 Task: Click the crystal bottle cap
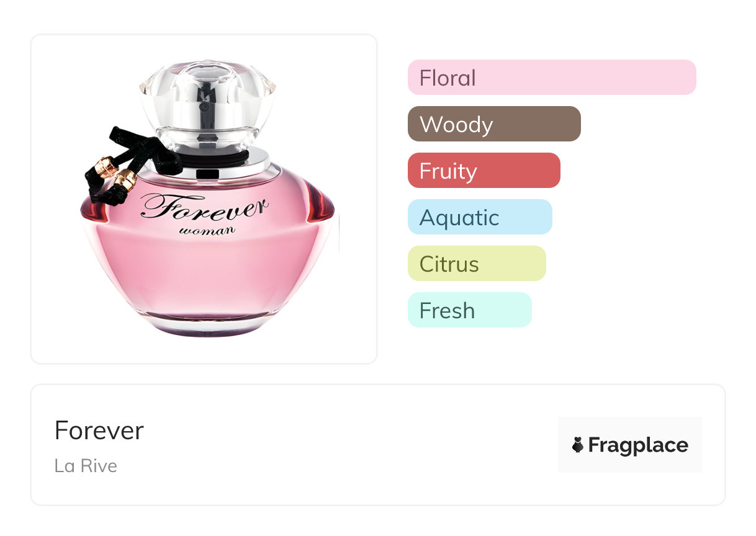pos(208,102)
